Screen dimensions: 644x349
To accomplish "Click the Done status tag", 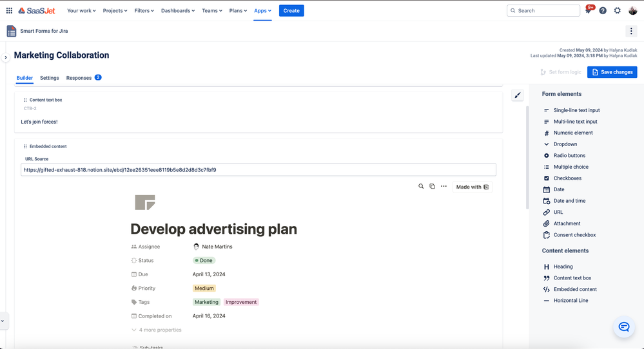I will [204, 260].
